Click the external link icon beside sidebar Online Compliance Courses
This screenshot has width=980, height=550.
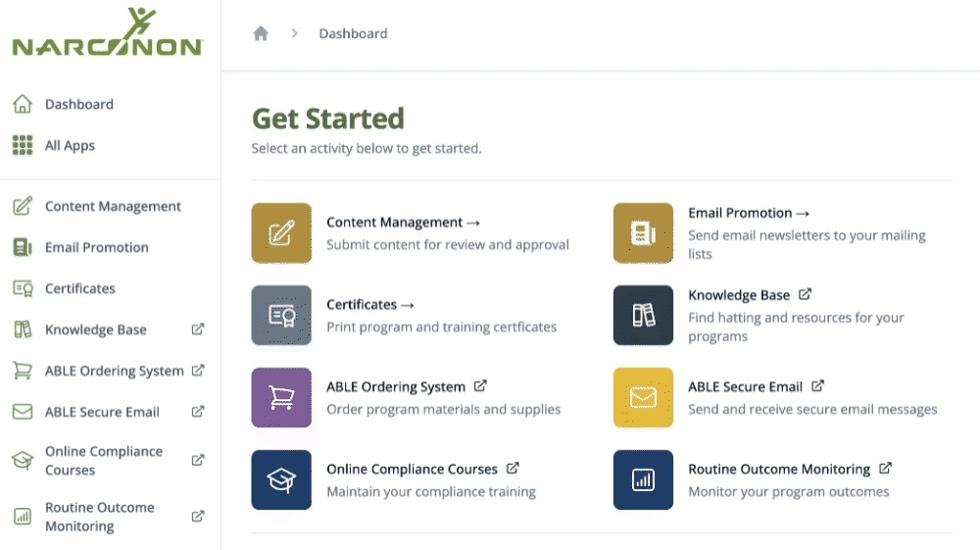point(198,460)
